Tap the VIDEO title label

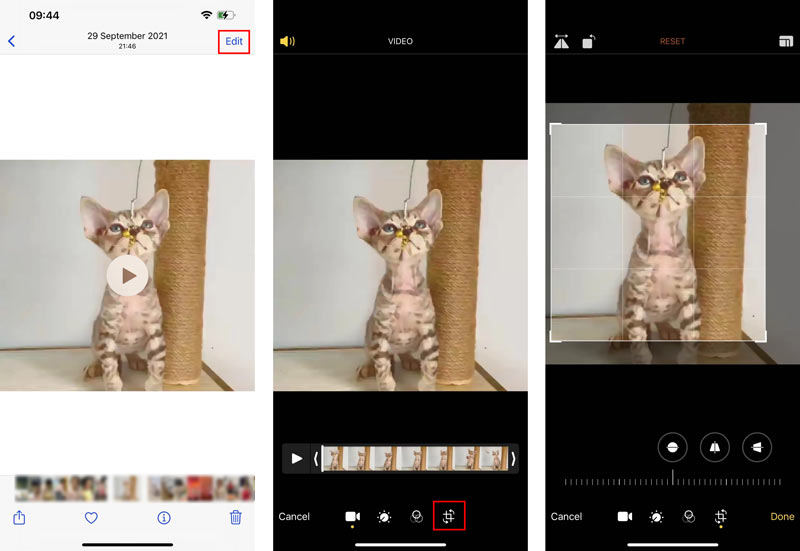[400, 41]
